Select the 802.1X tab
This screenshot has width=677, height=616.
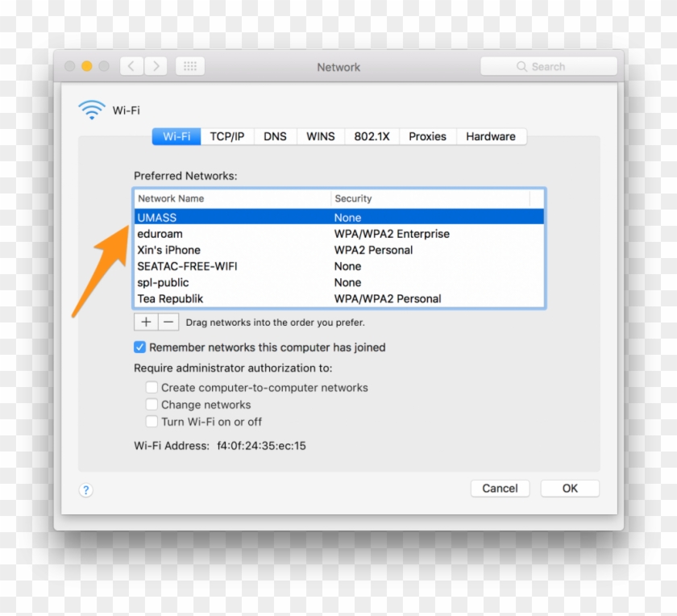pos(372,136)
